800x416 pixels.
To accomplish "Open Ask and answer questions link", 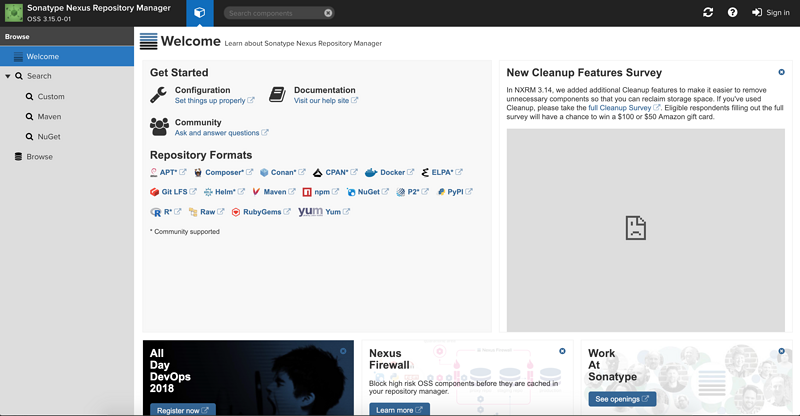I will click(x=221, y=133).
